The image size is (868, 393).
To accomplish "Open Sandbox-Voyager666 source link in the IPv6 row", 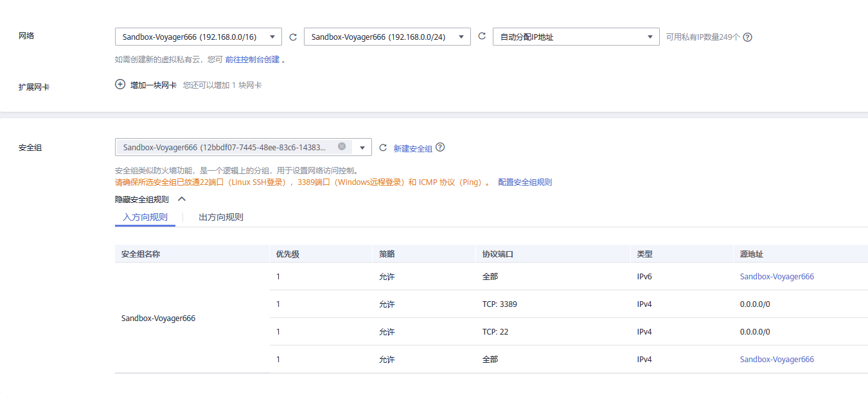I will click(776, 277).
